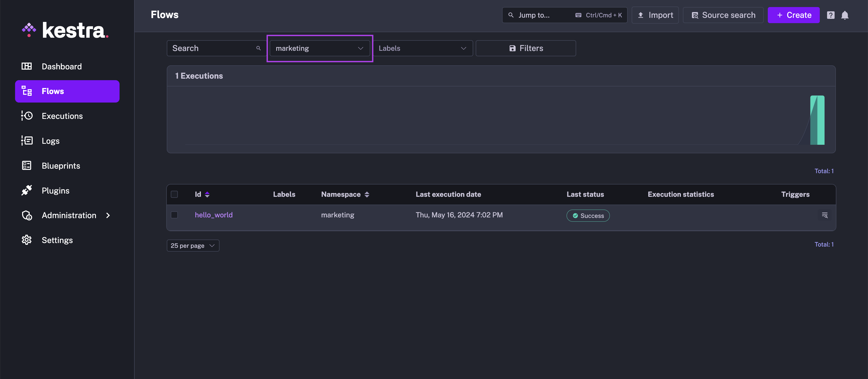
Task: Open Executions via its clock icon
Action: (27, 116)
